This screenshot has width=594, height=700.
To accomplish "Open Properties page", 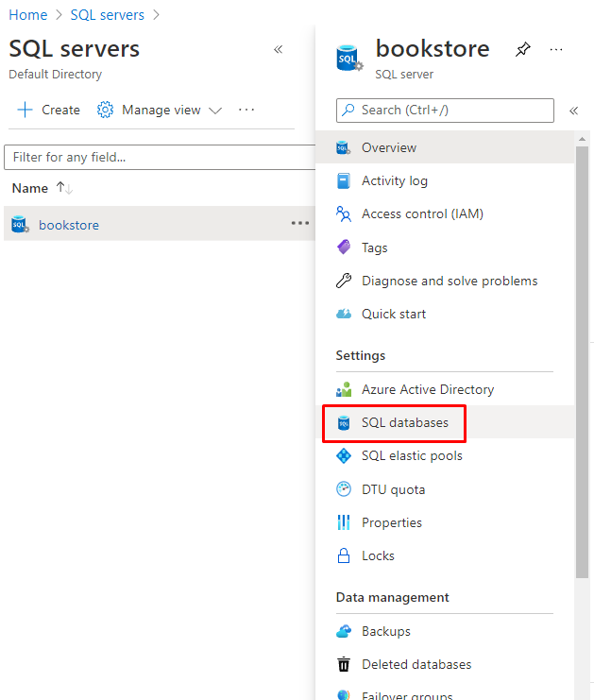I will click(x=391, y=522).
